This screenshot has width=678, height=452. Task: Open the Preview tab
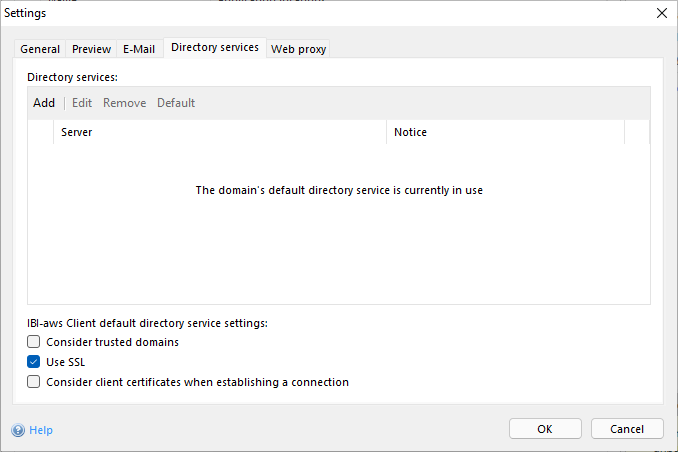pyautogui.click(x=91, y=49)
